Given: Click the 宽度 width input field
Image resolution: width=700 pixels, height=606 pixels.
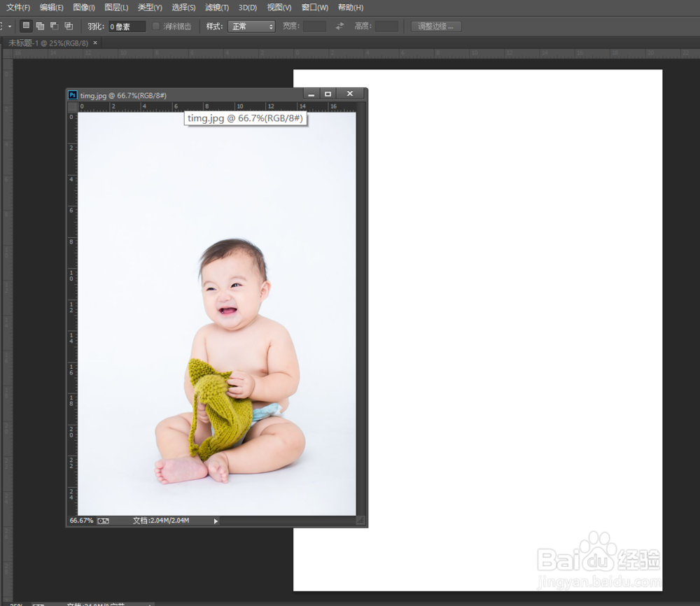Looking at the screenshot, I should tap(314, 27).
